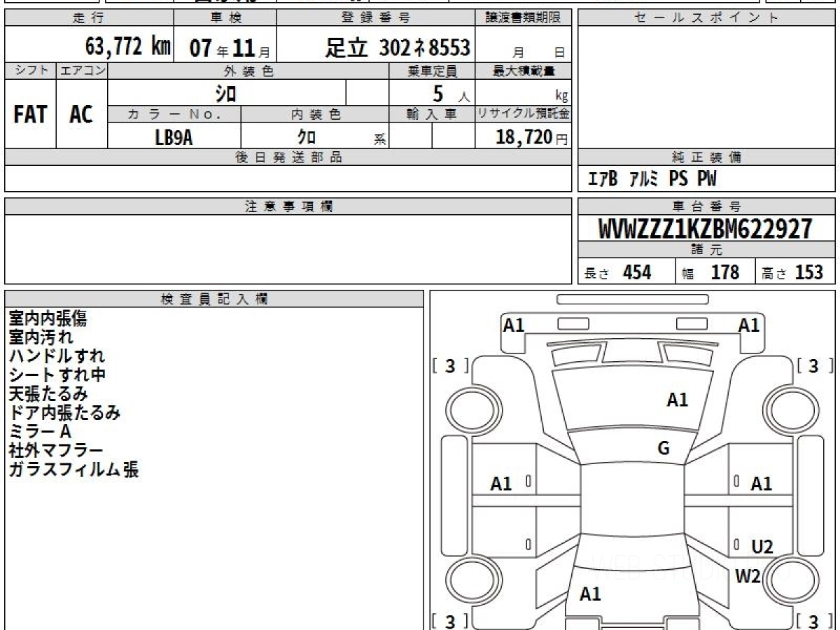
Task: Click the 走行 column header
Action: click(x=89, y=18)
